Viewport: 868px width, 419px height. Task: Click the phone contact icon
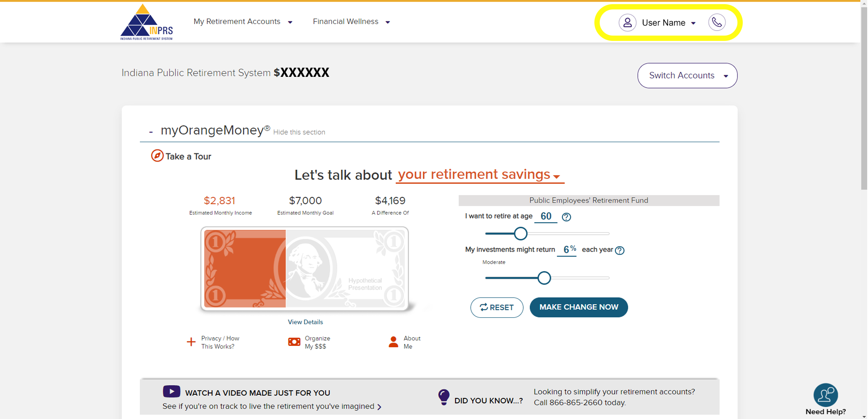(x=717, y=22)
